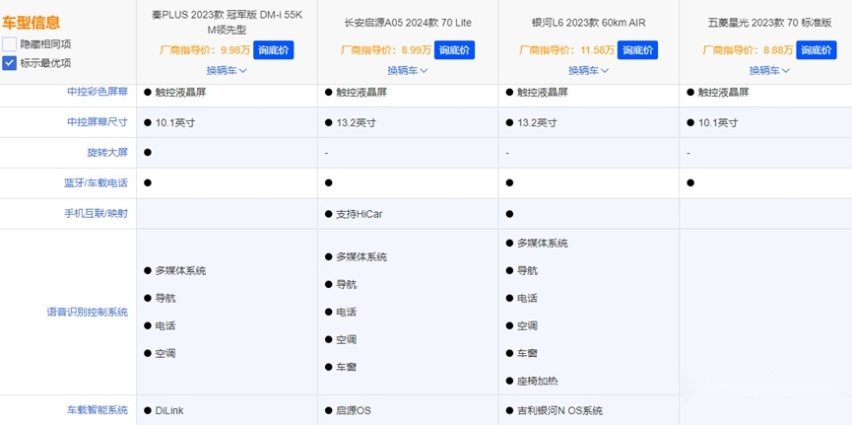852x425 pixels.
Task: Select 多媒体系统 in 长安启源A05 column
Action: point(361,257)
